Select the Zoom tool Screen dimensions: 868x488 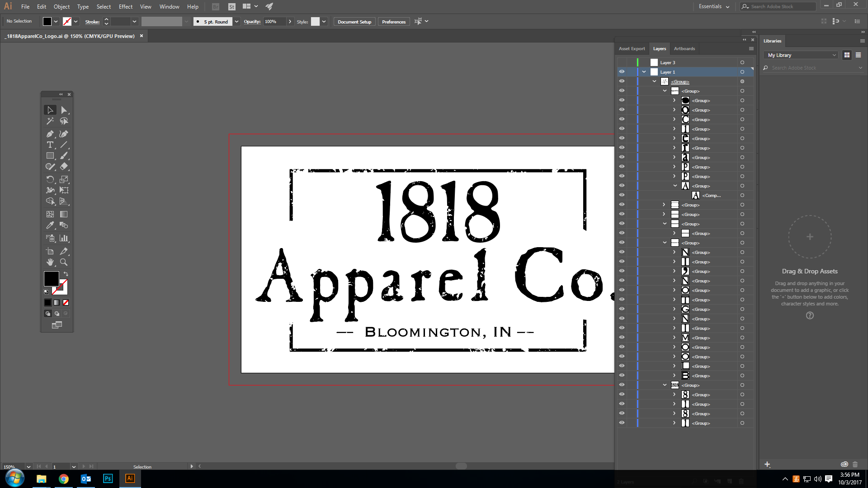64,262
